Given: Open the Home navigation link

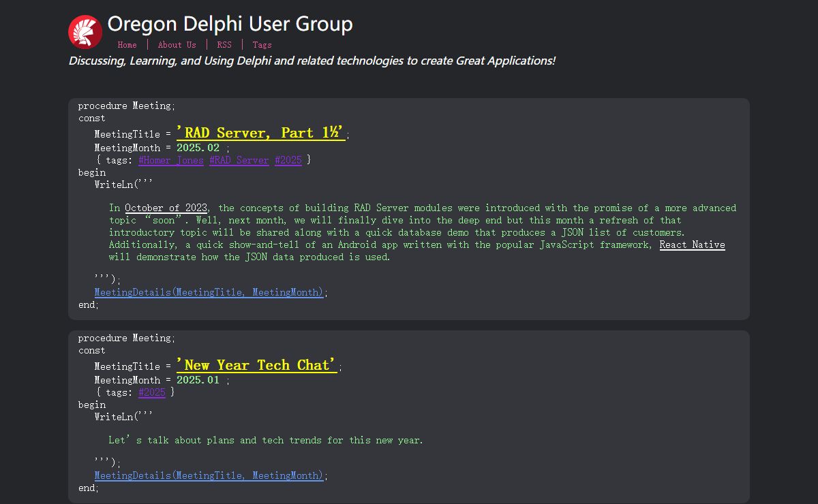Looking at the screenshot, I should tap(127, 45).
